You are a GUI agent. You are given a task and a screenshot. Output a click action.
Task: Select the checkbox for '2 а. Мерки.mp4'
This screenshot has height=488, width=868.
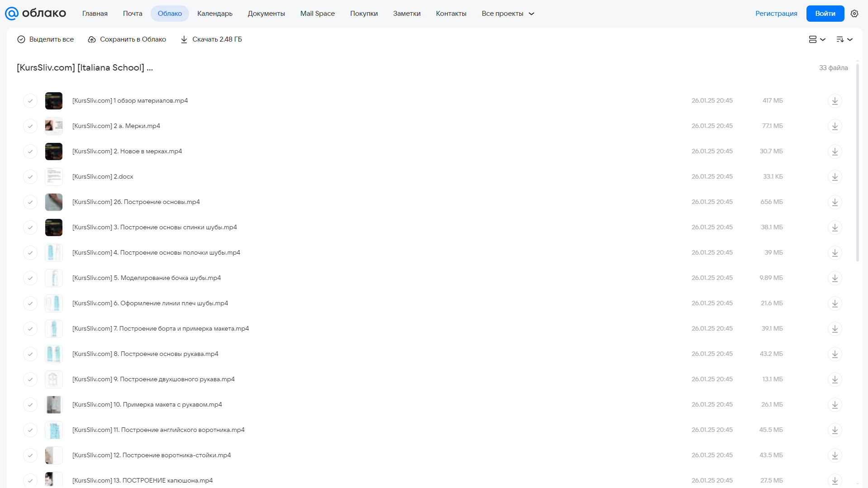(30, 126)
